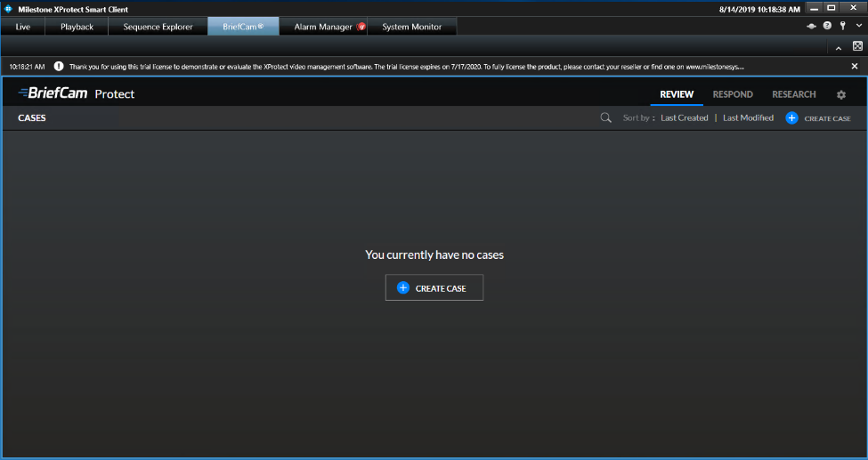Open the status (planet-shaped) icon in the toolbar
The height and width of the screenshot is (460, 868).
[x=812, y=26]
